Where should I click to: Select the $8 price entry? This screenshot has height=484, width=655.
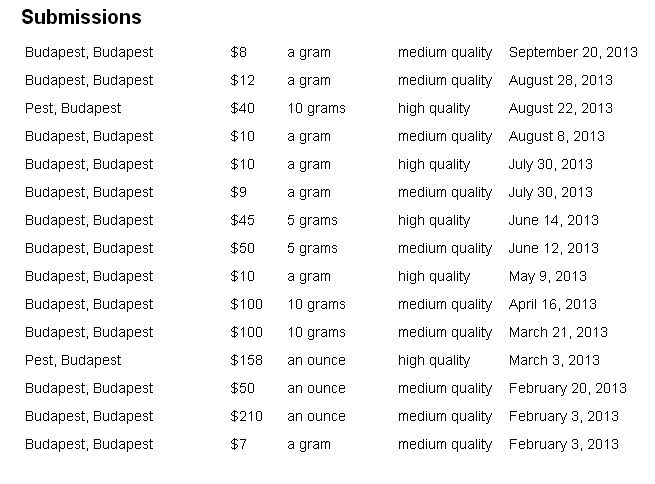point(238,52)
